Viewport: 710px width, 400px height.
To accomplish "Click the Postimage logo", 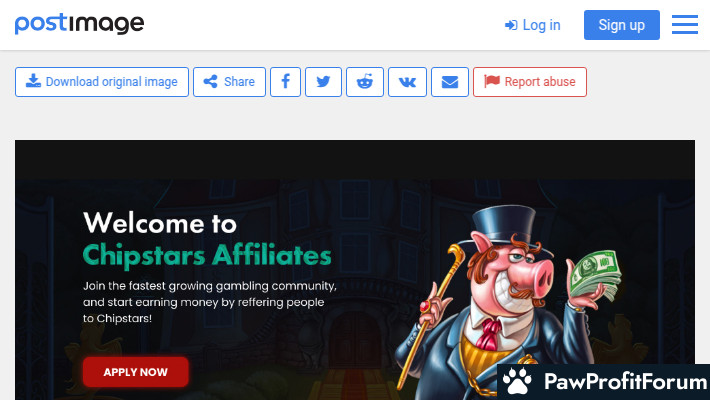I will pyautogui.click(x=79, y=24).
